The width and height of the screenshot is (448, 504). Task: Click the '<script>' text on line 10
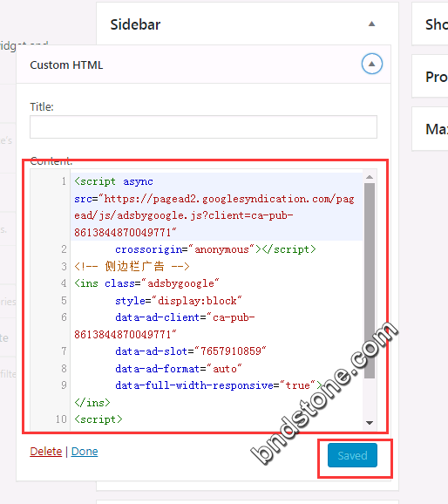98,419
